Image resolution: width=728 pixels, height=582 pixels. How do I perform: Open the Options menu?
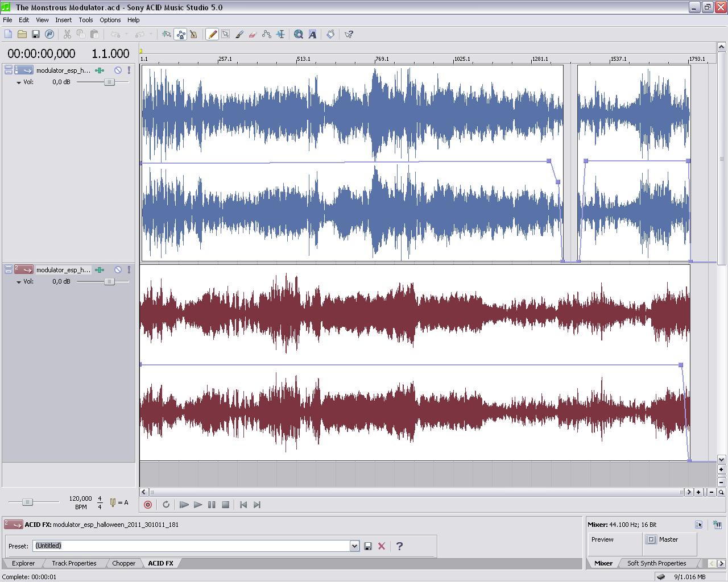[x=110, y=20]
